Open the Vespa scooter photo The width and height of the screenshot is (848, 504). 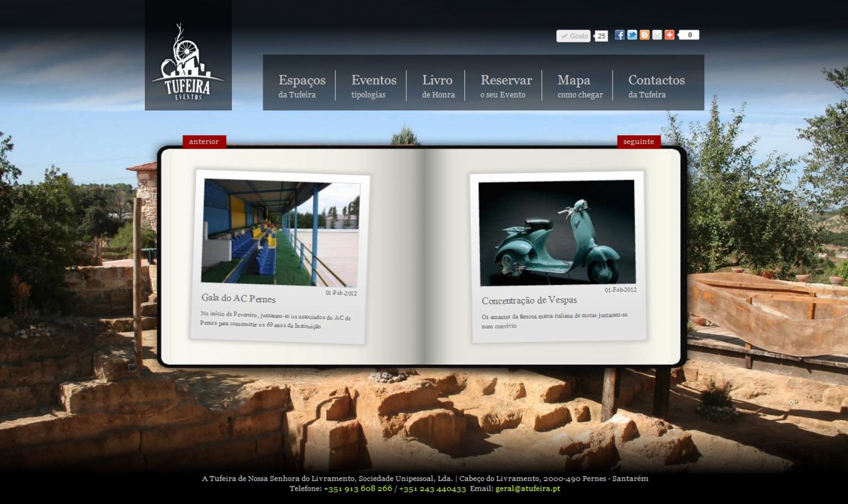coord(557,233)
